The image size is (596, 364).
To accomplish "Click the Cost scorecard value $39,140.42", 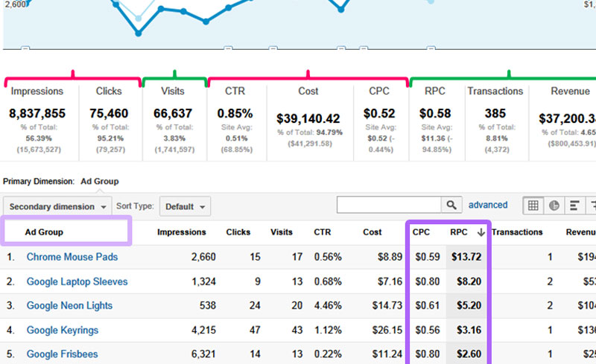I will [x=308, y=118].
